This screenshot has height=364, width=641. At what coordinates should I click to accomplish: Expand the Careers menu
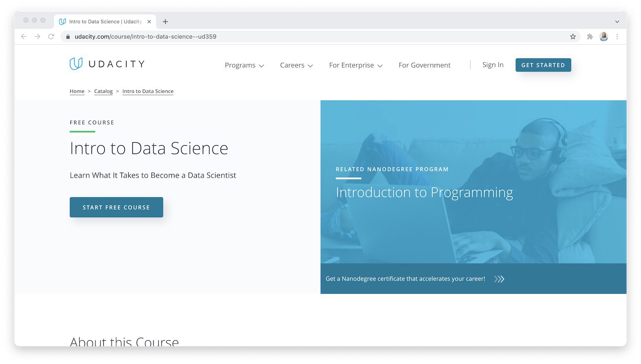click(x=296, y=65)
